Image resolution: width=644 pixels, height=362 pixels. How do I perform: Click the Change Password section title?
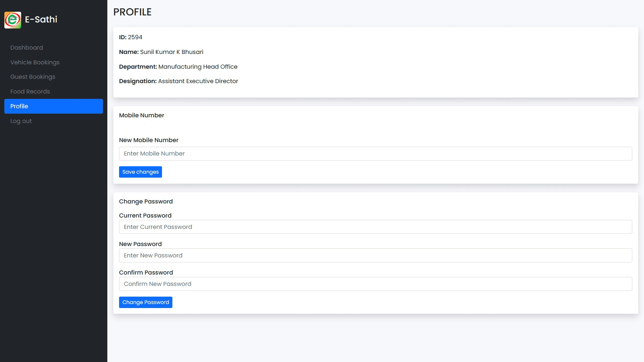click(146, 201)
